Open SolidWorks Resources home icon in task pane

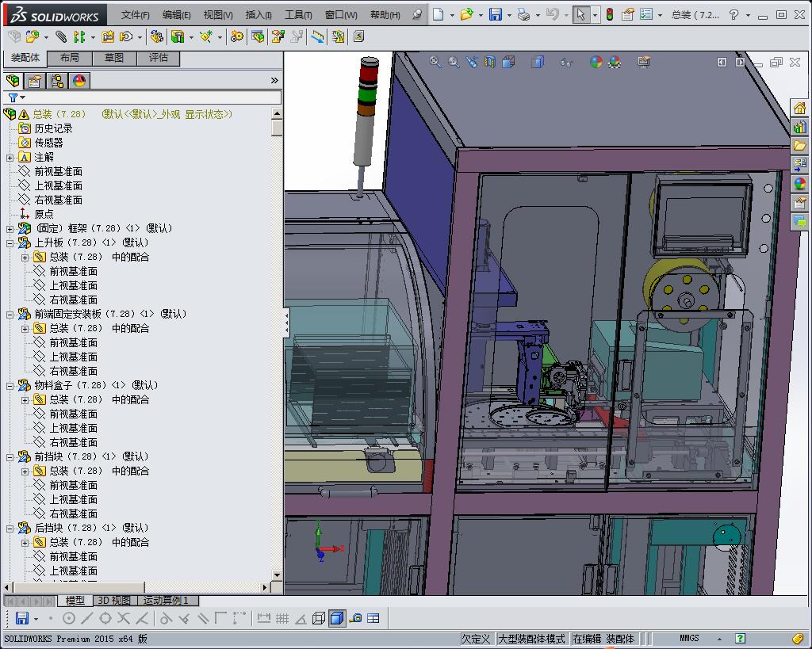pyautogui.click(x=799, y=108)
